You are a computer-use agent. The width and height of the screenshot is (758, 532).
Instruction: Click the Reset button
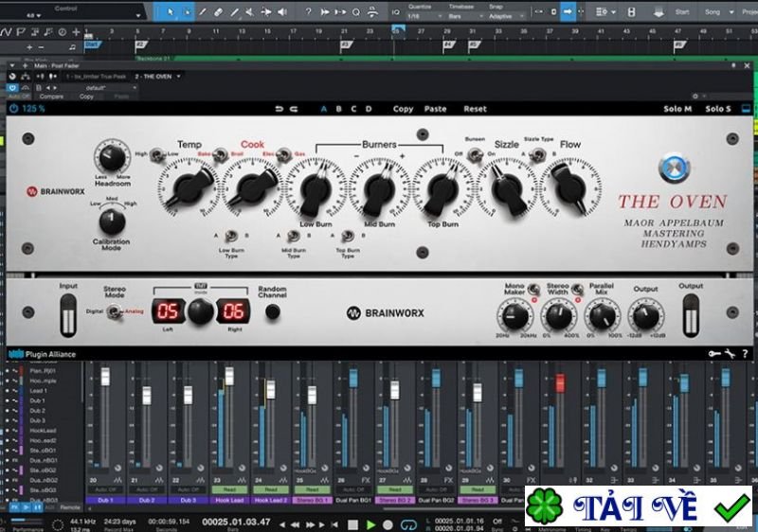tap(475, 109)
